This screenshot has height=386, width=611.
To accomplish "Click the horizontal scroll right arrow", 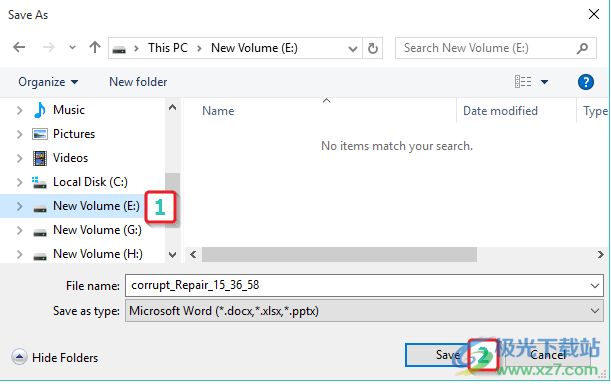I will click(x=600, y=255).
